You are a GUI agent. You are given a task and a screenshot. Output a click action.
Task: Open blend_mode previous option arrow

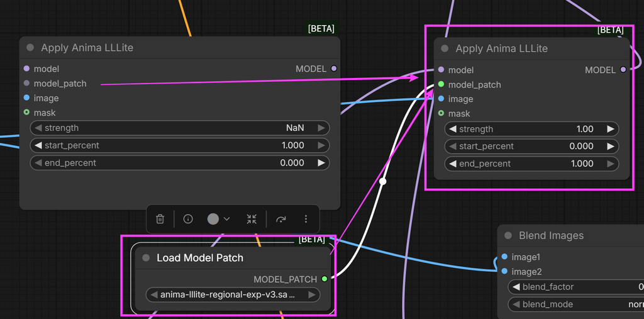coord(516,305)
